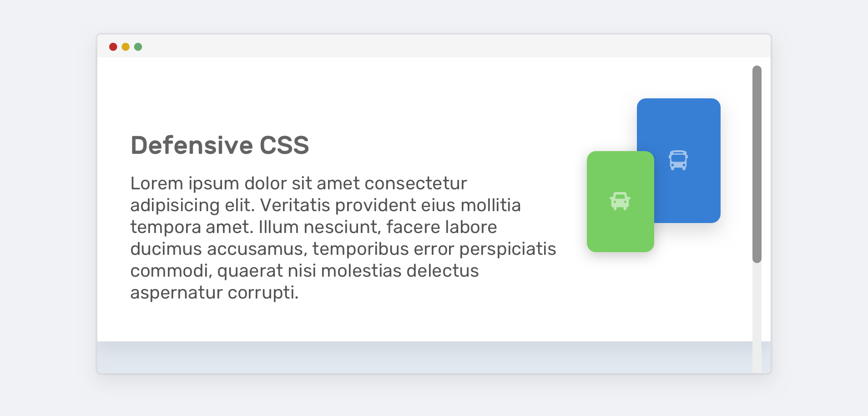Click the white content area of the page

tap(409, 319)
